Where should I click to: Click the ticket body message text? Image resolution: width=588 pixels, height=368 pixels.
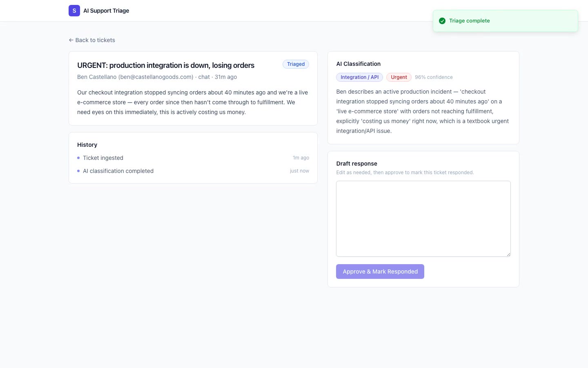(193, 102)
